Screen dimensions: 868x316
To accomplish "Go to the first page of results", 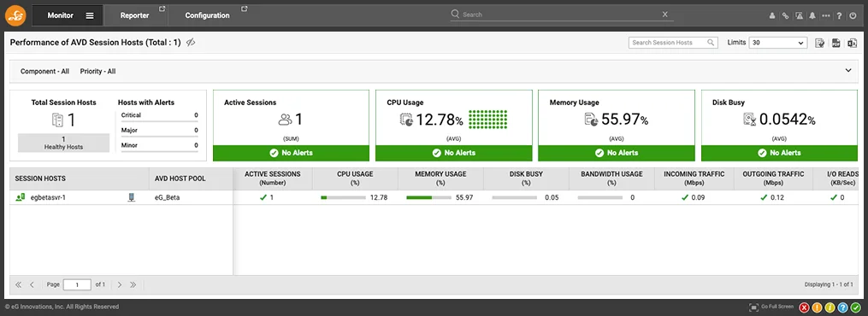I will (18, 284).
